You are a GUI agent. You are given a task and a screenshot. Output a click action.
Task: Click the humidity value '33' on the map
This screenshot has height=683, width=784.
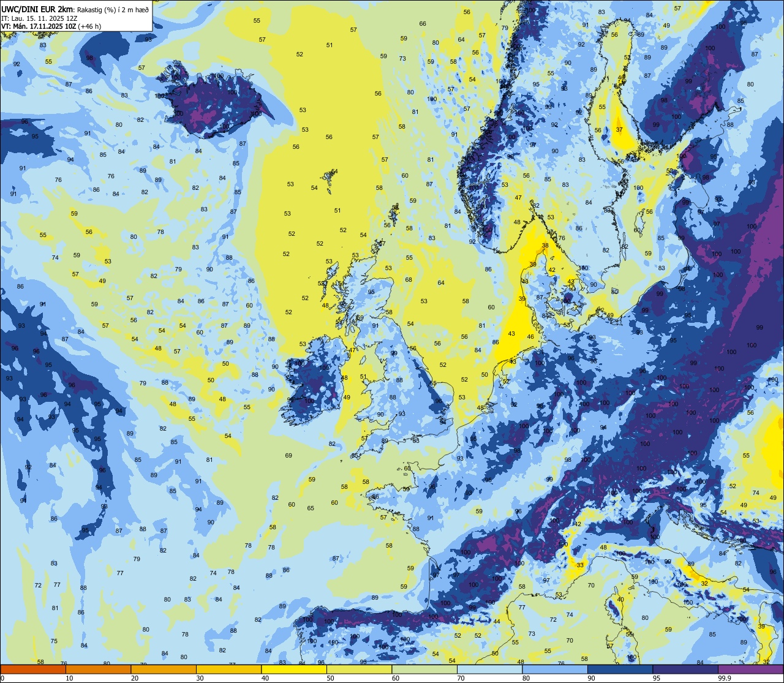(580, 565)
